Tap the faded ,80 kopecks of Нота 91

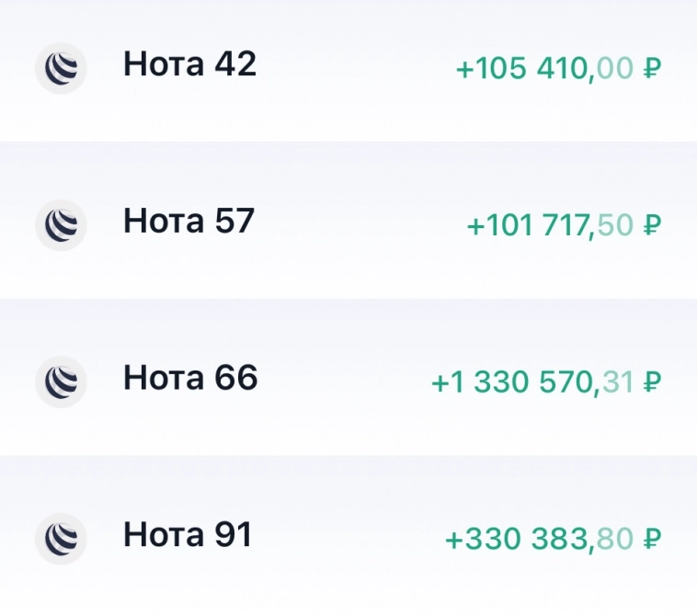[613, 539]
